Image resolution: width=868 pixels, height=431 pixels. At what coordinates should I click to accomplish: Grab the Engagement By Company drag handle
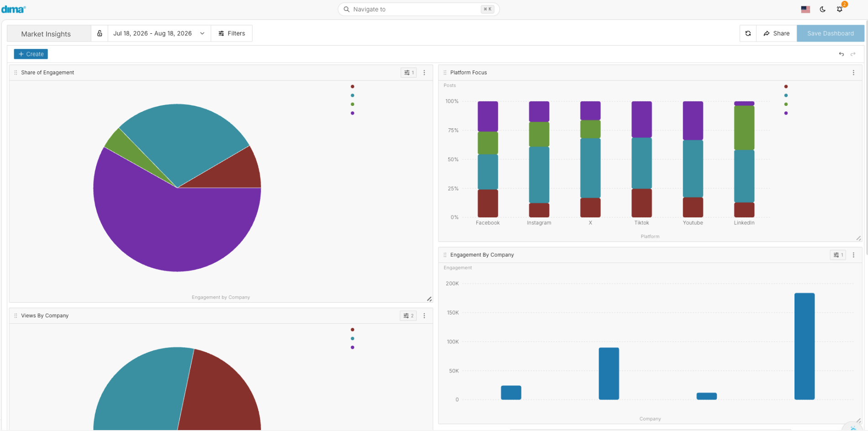(x=445, y=255)
